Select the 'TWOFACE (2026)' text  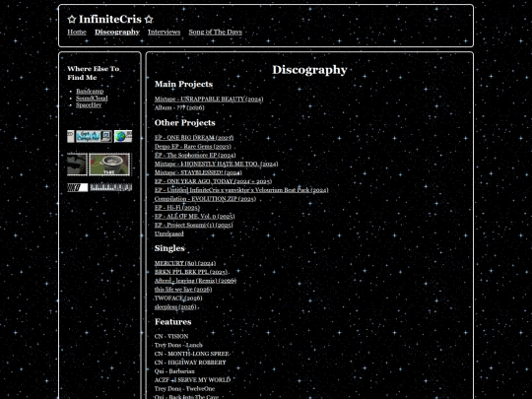pyautogui.click(x=178, y=299)
